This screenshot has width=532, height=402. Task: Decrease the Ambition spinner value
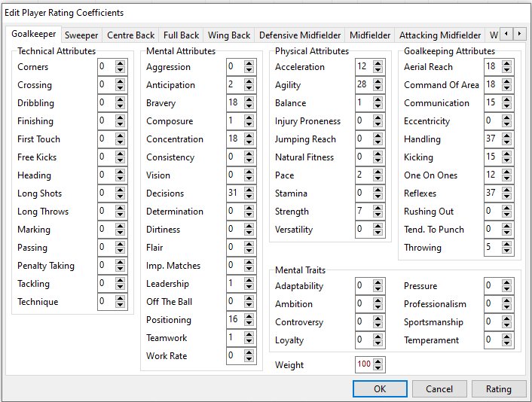click(x=378, y=307)
